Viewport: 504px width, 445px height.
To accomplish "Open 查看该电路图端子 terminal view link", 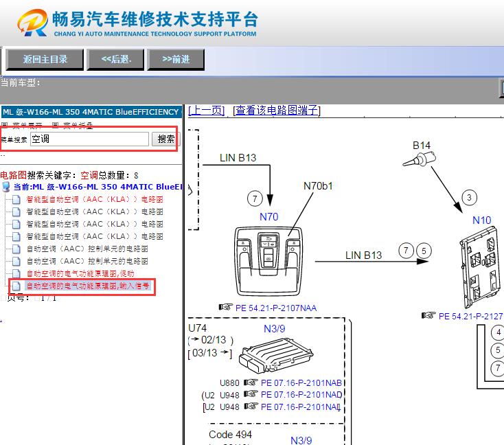I will (277, 111).
